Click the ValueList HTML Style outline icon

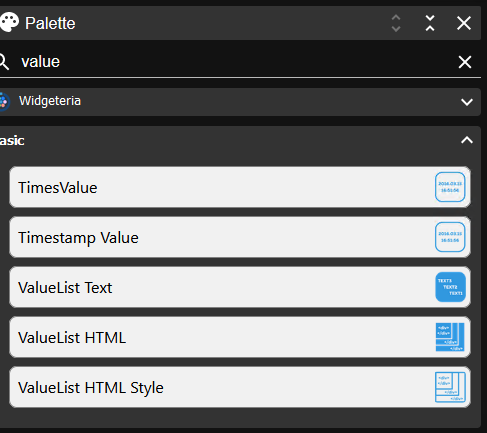point(450,387)
